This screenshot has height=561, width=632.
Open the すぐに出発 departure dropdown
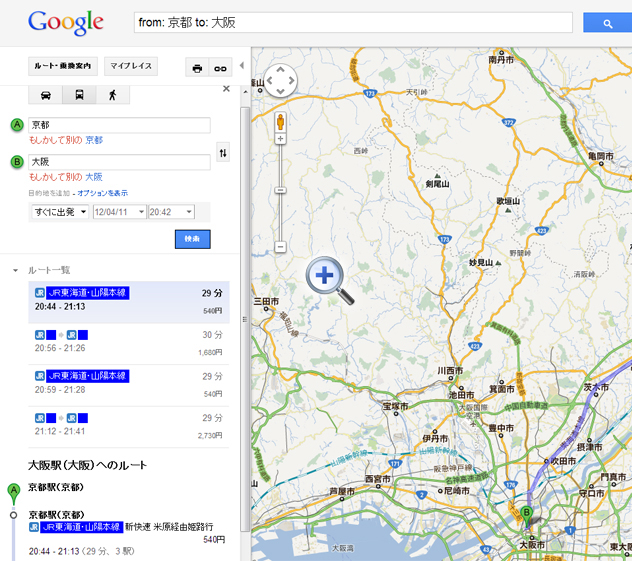point(60,212)
